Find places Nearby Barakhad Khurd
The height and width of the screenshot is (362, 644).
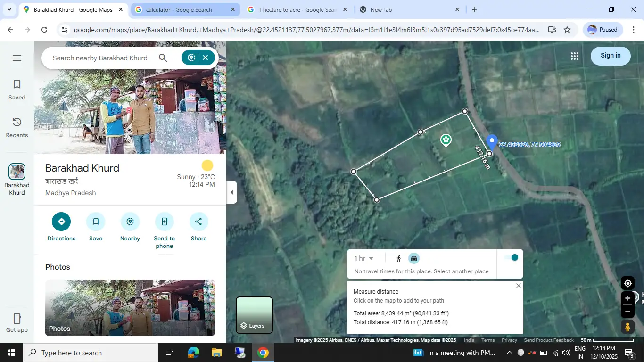point(130,227)
